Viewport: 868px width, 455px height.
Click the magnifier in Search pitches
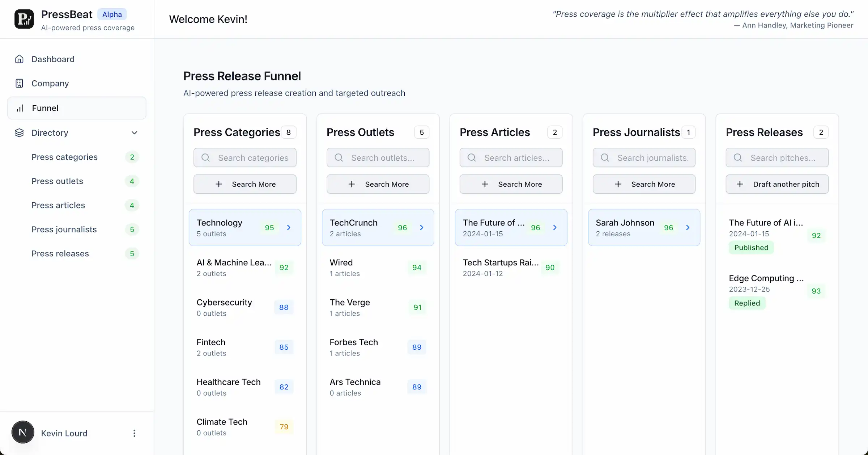coord(738,158)
